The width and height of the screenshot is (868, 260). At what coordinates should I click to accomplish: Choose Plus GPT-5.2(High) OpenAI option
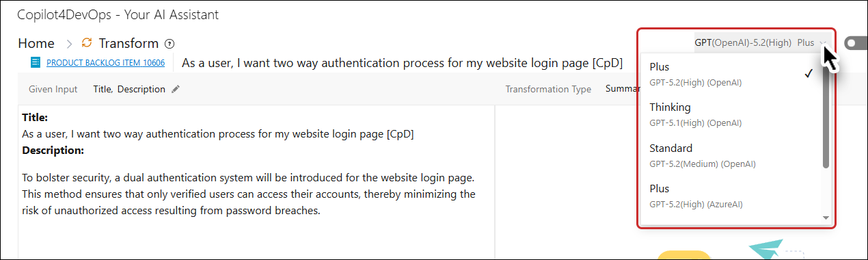(x=730, y=74)
